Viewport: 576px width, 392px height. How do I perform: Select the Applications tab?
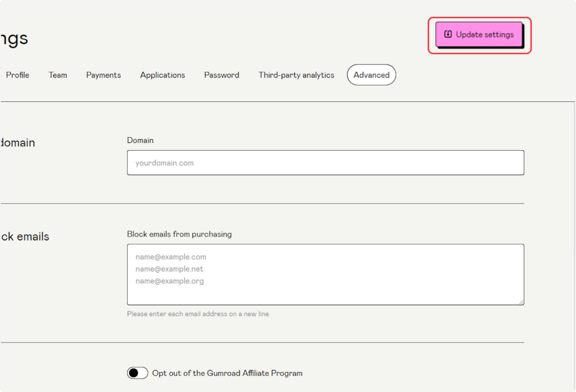click(163, 75)
